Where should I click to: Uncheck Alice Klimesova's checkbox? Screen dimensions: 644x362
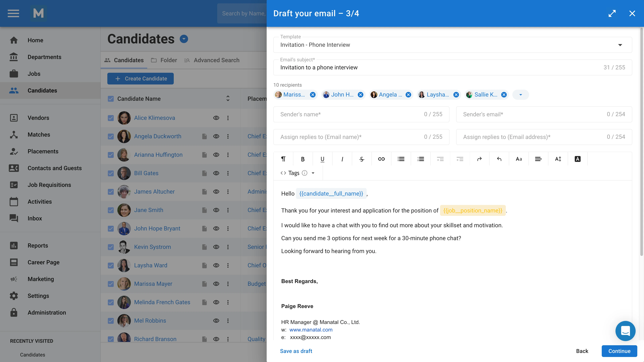[111, 118]
